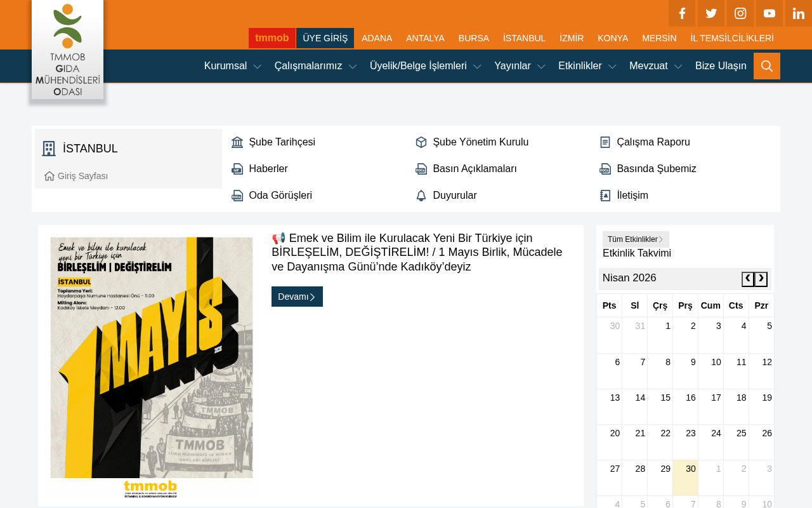This screenshot has width=812, height=508.
Task: Click the tmmob red button
Action: pos(272,38)
